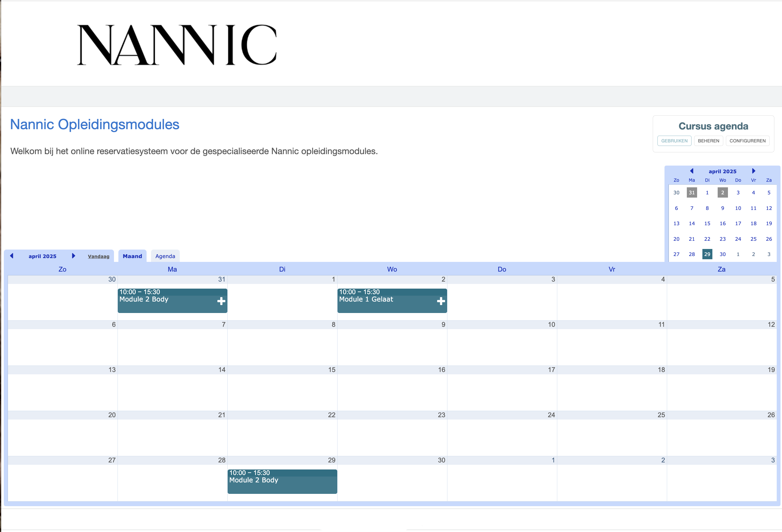Open Nannic Opleidingsmodules heading link
The height and width of the screenshot is (532, 782).
95,124
